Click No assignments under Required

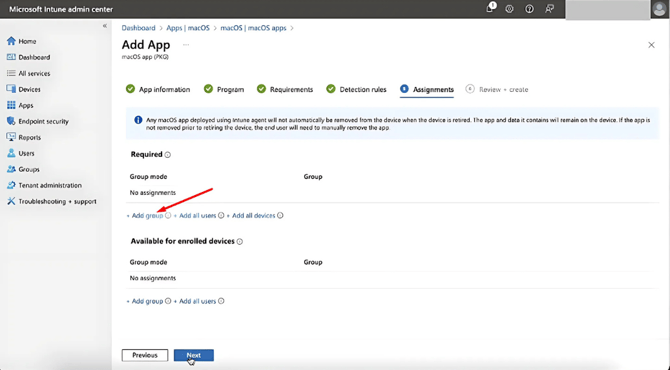(153, 193)
